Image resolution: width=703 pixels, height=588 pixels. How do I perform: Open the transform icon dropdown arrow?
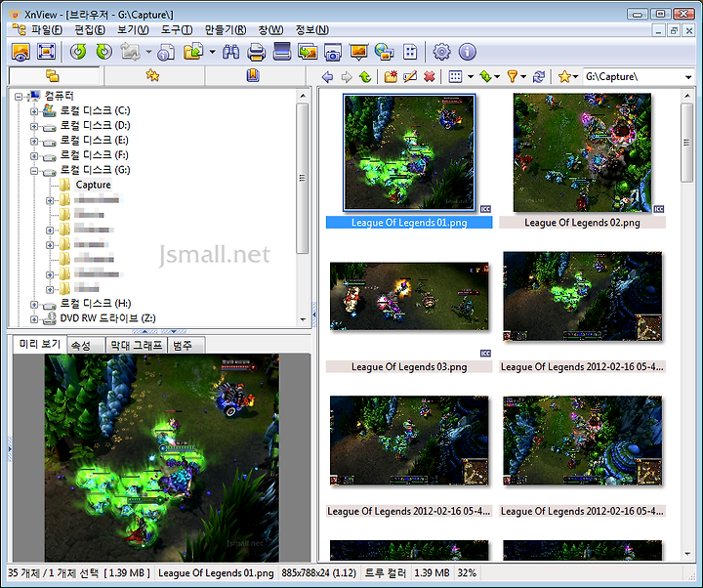pos(148,52)
